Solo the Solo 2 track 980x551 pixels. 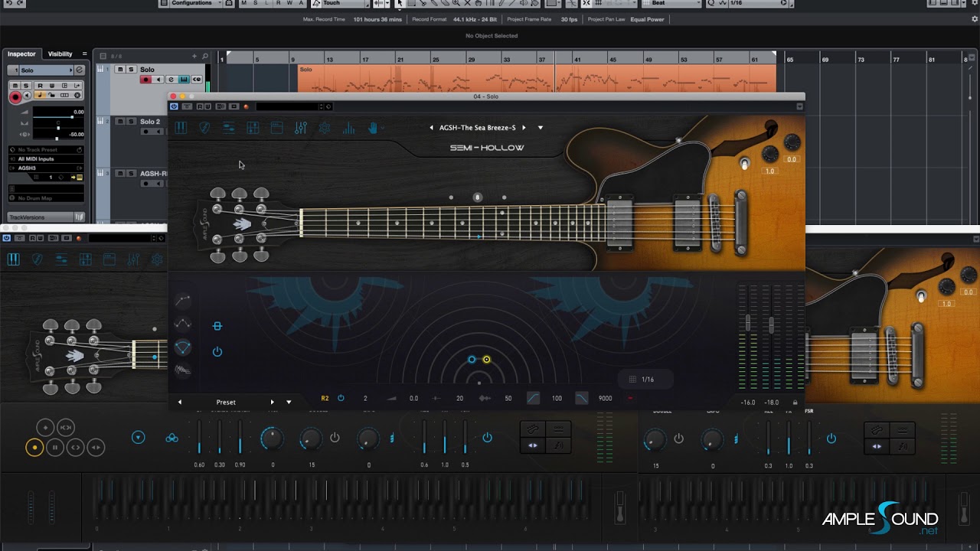coord(131,122)
